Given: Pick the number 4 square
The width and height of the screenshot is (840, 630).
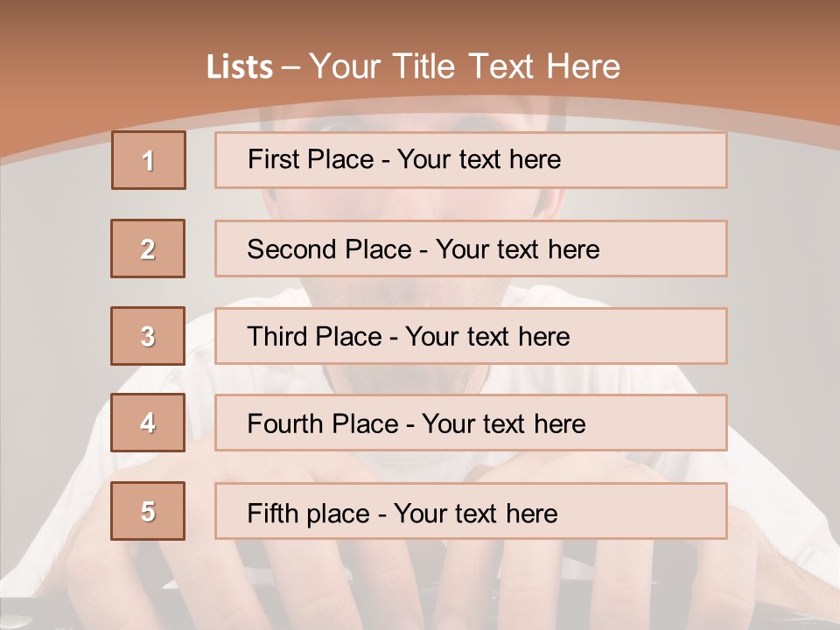Looking at the screenshot, I should tap(148, 423).
